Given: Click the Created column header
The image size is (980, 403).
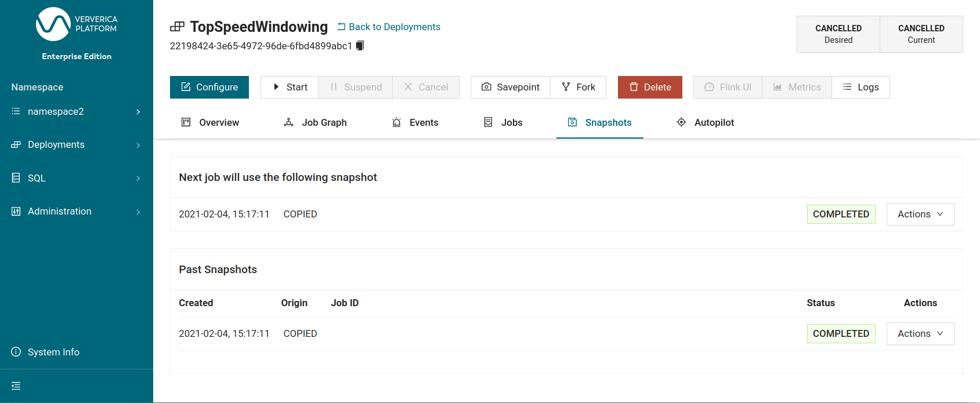Looking at the screenshot, I should point(196,303).
